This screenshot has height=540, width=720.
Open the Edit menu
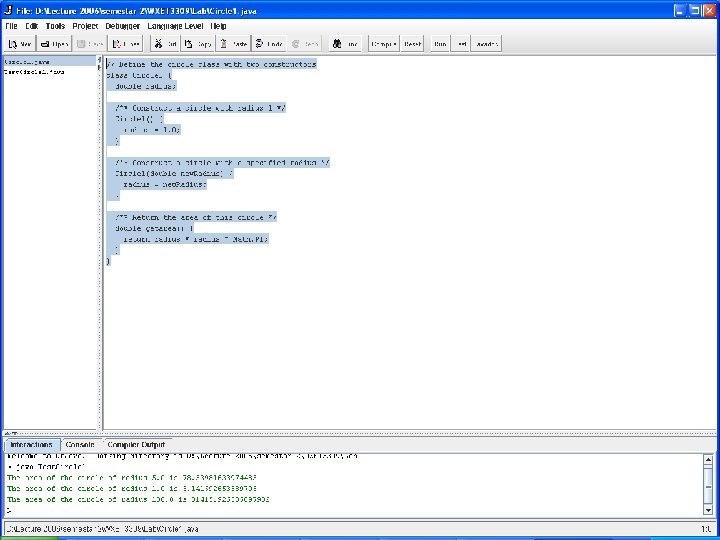32,26
